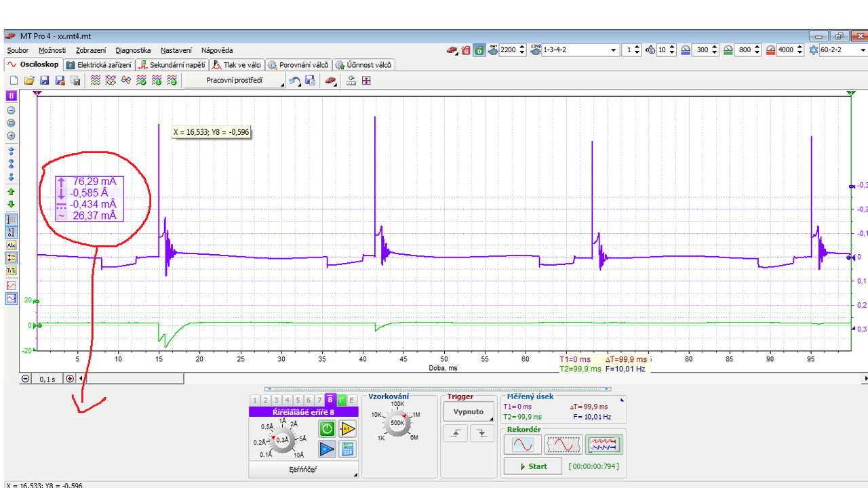Save the recording with the blue floppy icon

click(x=45, y=81)
